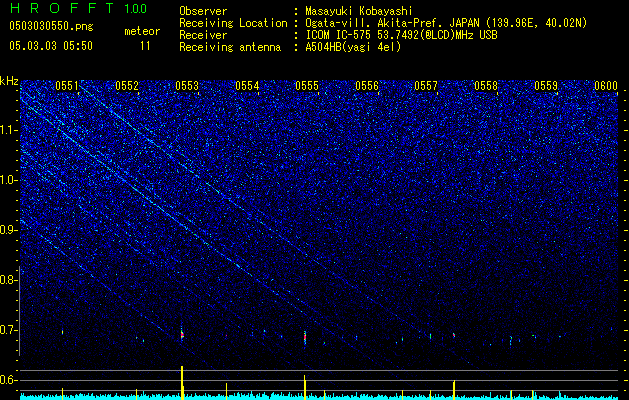Click the 0600 time marker
Viewport: 629px width, 400px height.
point(606,86)
